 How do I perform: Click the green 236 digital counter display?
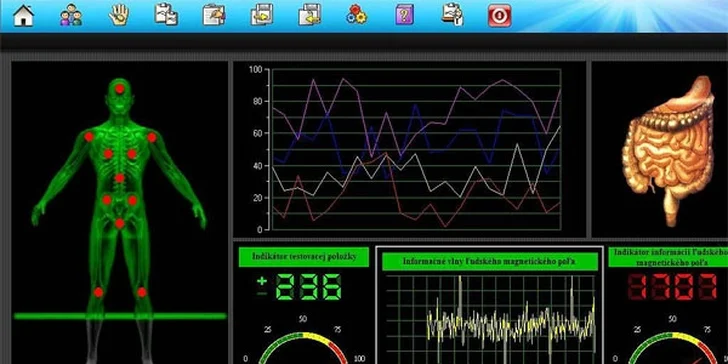299,287
